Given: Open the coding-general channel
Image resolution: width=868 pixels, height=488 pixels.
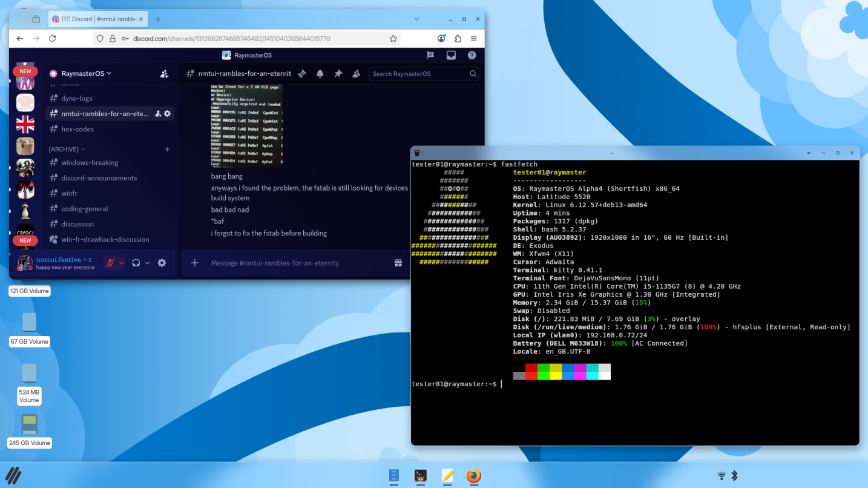Looking at the screenshot, I should (x=110, y=209).
